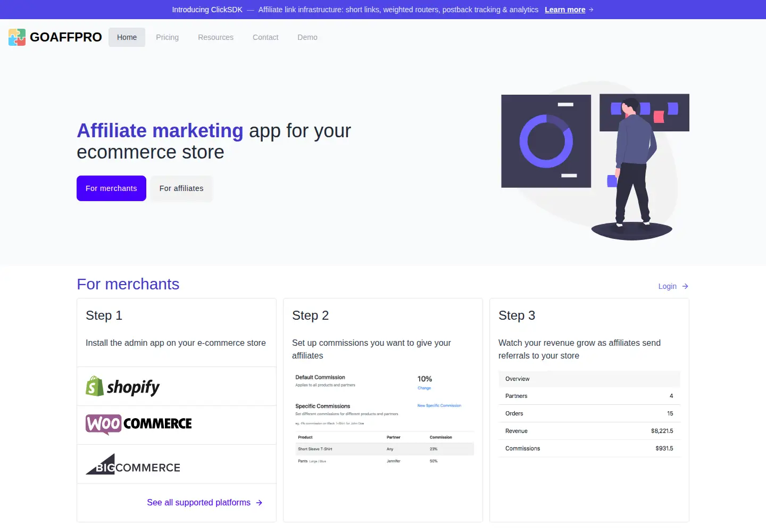Click arrow after See all supported platforms
This screenshot has width=766, height=532.
259,502
